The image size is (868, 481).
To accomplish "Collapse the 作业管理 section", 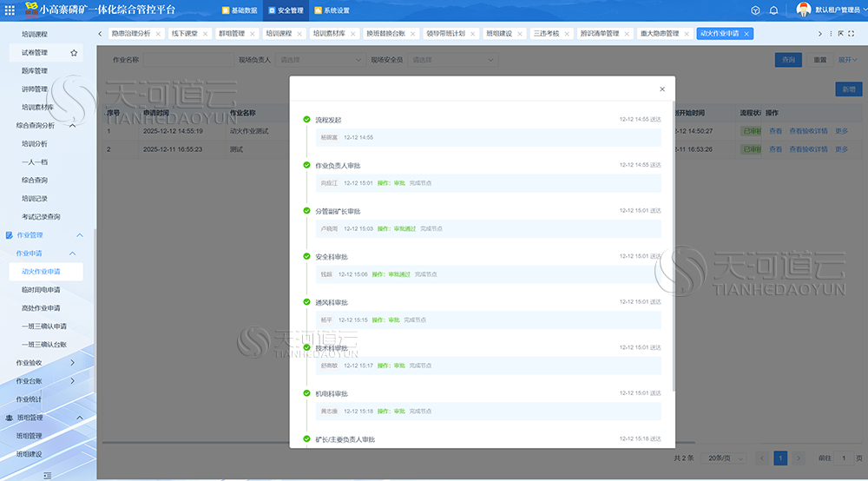I will pyautogui.click(x=79, y=235).
